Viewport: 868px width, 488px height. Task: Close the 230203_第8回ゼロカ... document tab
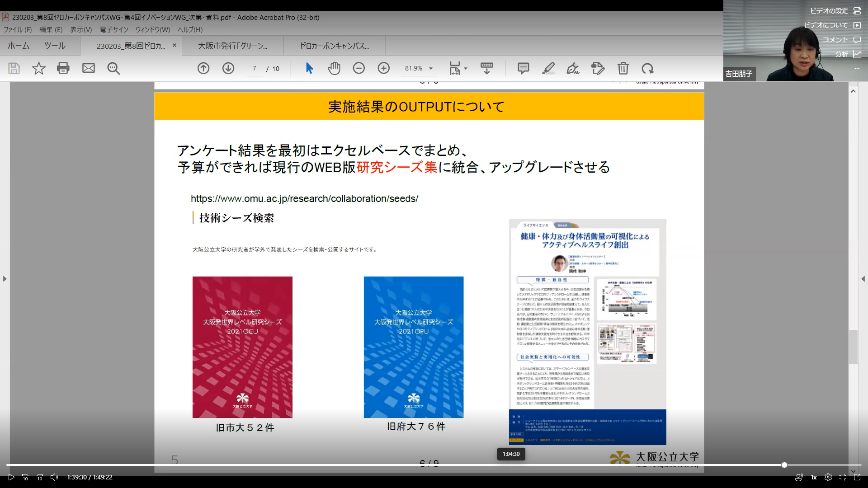[x=175, y=45]
